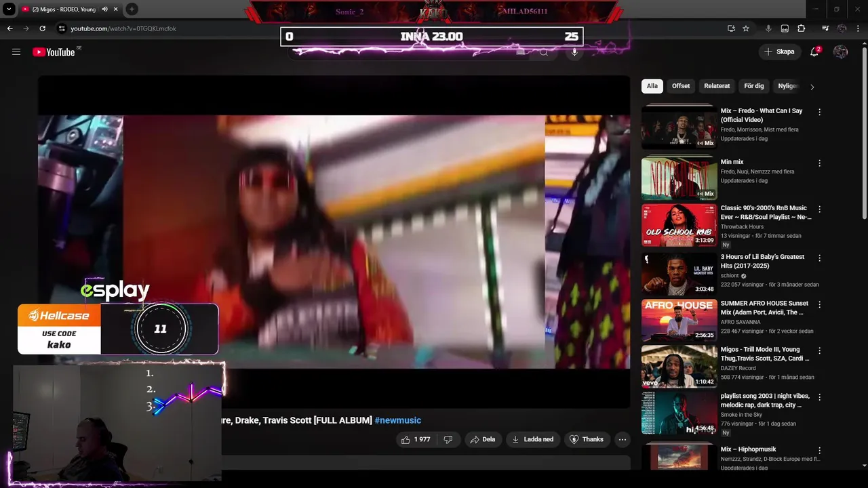Click the address bar URL youtube.com
Image resolution: width=868 pixels, height=488 pixels.
[x=123, y=28]
